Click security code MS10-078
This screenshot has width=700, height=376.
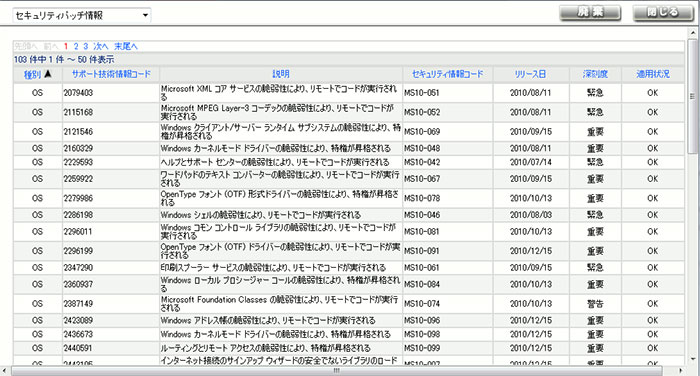(x=422, y=198)
